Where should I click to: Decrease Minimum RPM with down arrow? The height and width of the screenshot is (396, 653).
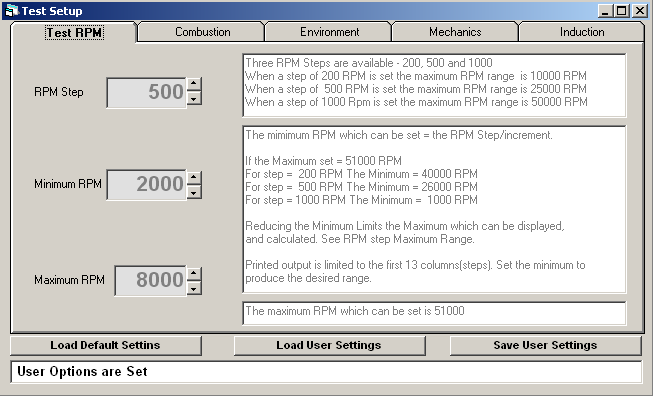click(x=193, y=192)
